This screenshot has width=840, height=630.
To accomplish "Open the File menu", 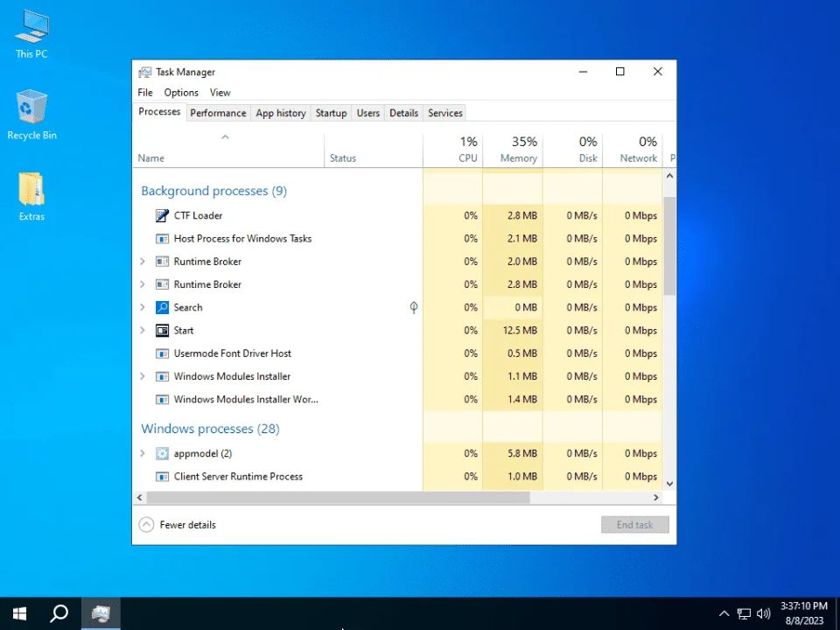I will (145, 93).
